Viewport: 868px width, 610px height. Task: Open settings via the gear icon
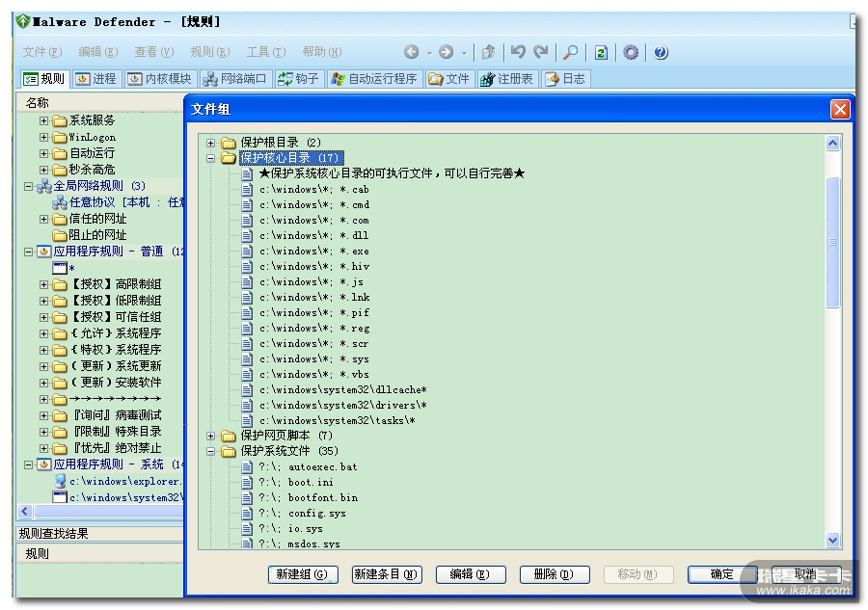pos(631,53)
